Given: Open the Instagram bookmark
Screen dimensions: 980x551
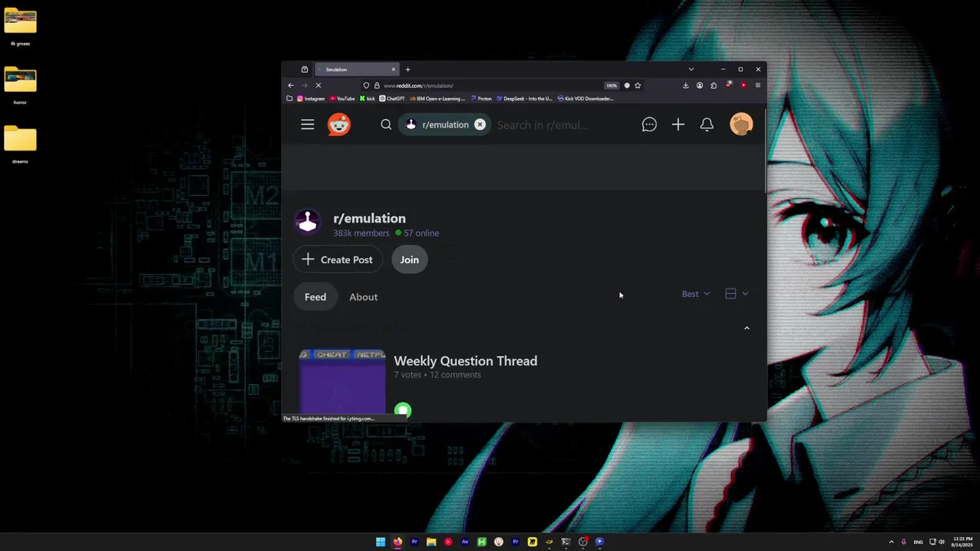Looking at the screenshot, I should 311,99.
